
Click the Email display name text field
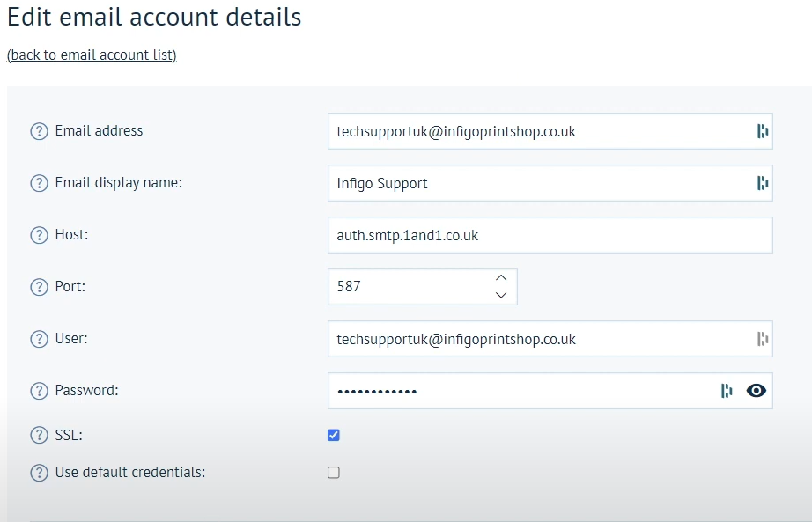click(x=537, y=183)
